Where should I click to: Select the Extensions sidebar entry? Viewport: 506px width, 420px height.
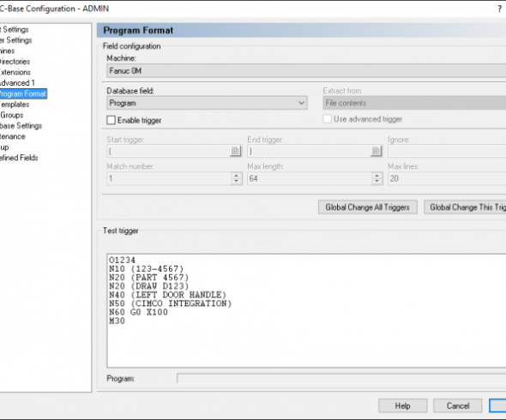pyautogui.click(x=15, y=72)
